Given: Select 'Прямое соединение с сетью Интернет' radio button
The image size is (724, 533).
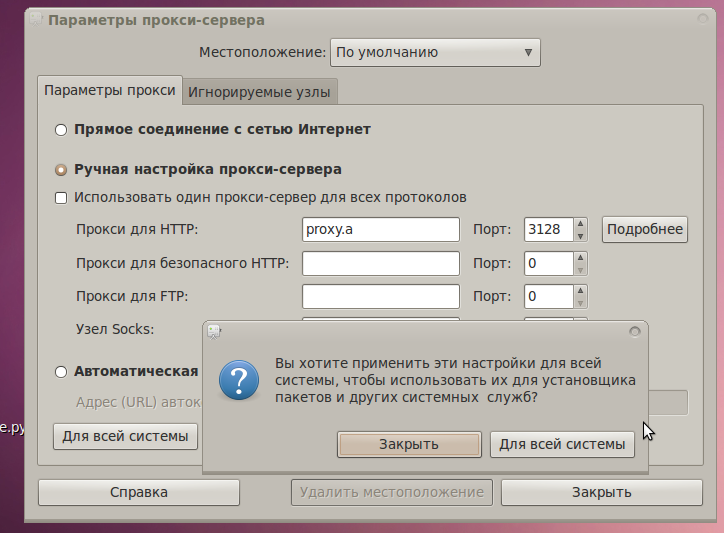Looking at the screenshot, I should click(x=62, y=130).
